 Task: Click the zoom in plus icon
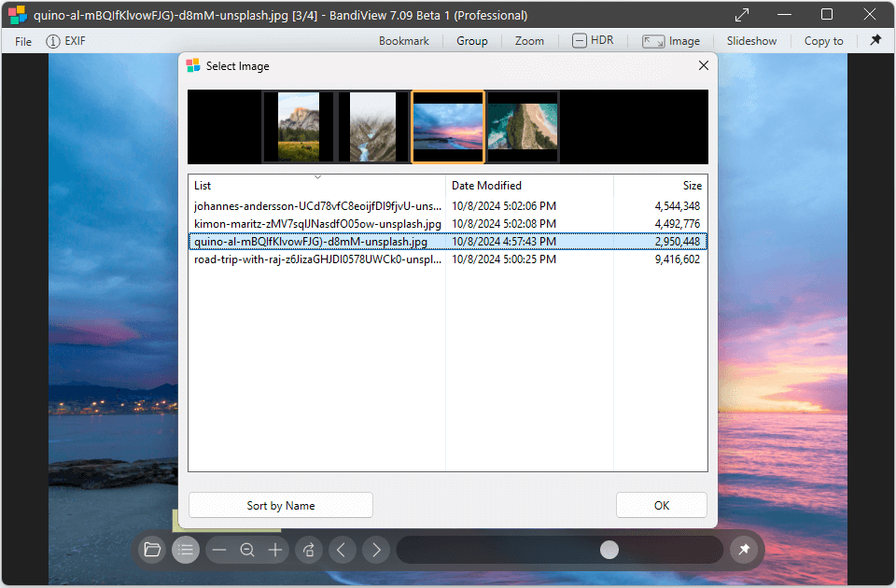pyautogui.click(x=275, y=550)
